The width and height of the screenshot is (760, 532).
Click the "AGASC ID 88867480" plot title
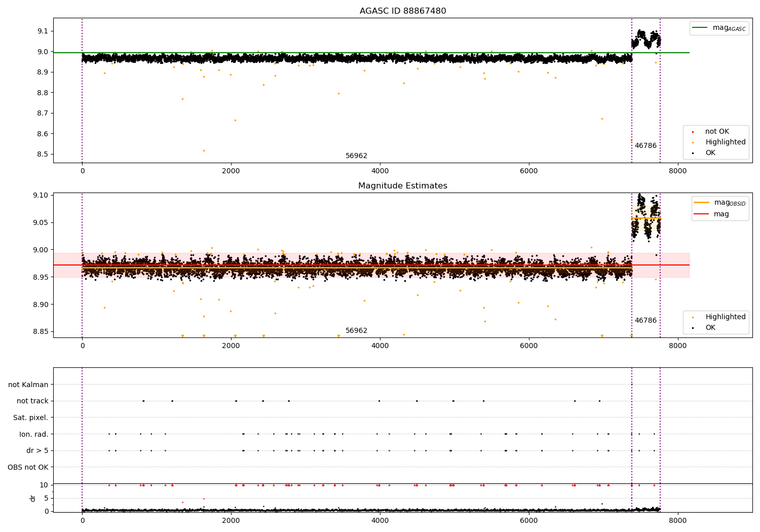coord(403,11)
